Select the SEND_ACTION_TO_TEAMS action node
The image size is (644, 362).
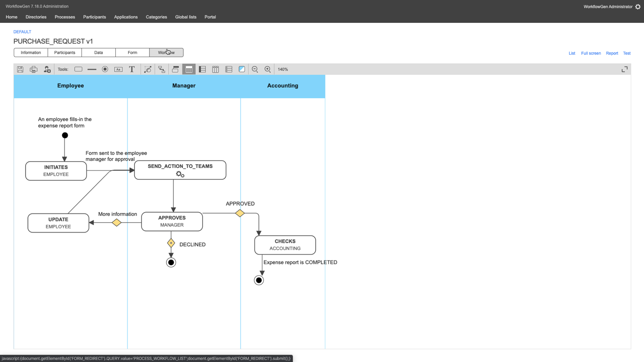tap(180, 170)
